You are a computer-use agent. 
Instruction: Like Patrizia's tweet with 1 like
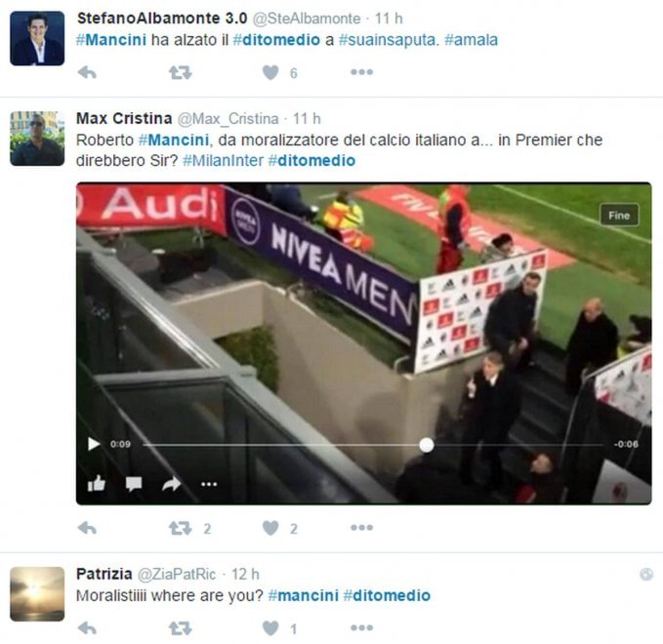tap(270, 628)
